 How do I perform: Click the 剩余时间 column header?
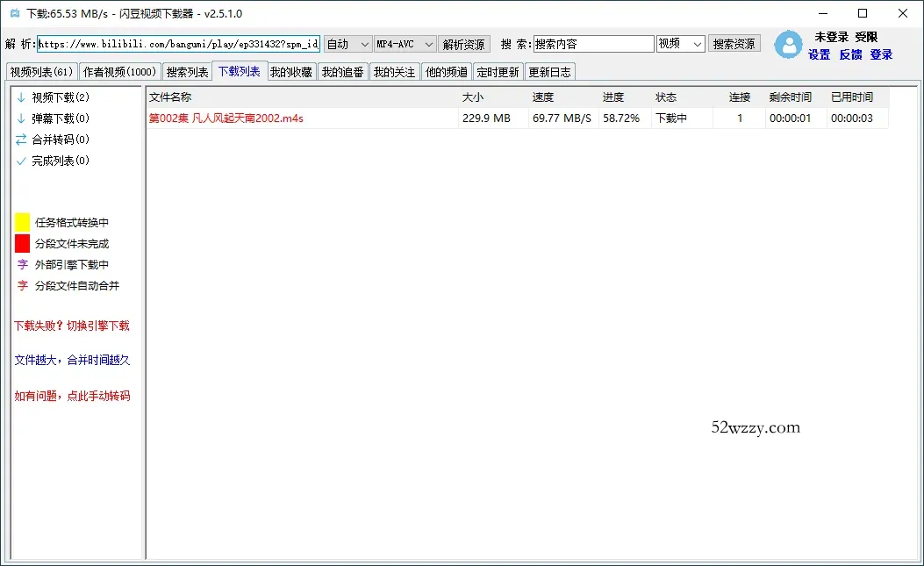[796, 97]
